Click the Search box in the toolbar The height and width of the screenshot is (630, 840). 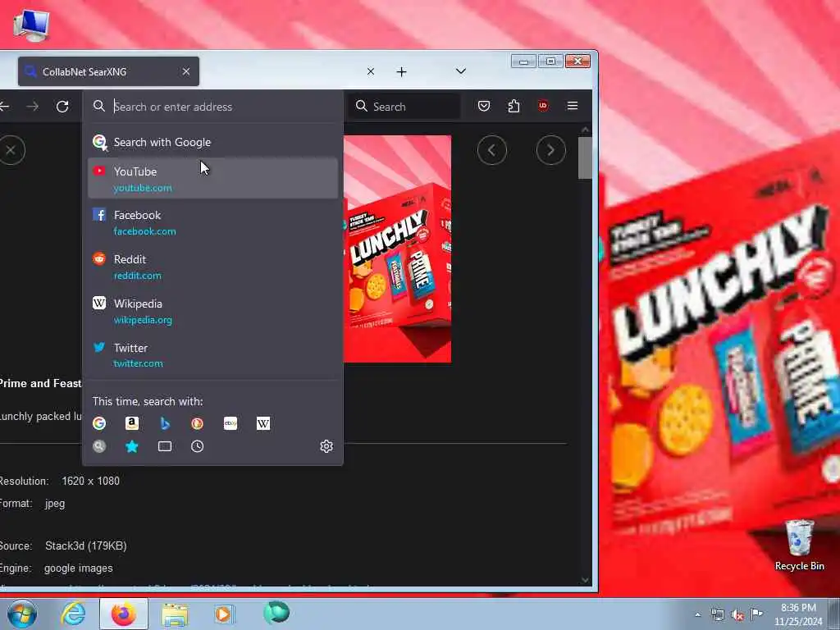click(404, 106)
